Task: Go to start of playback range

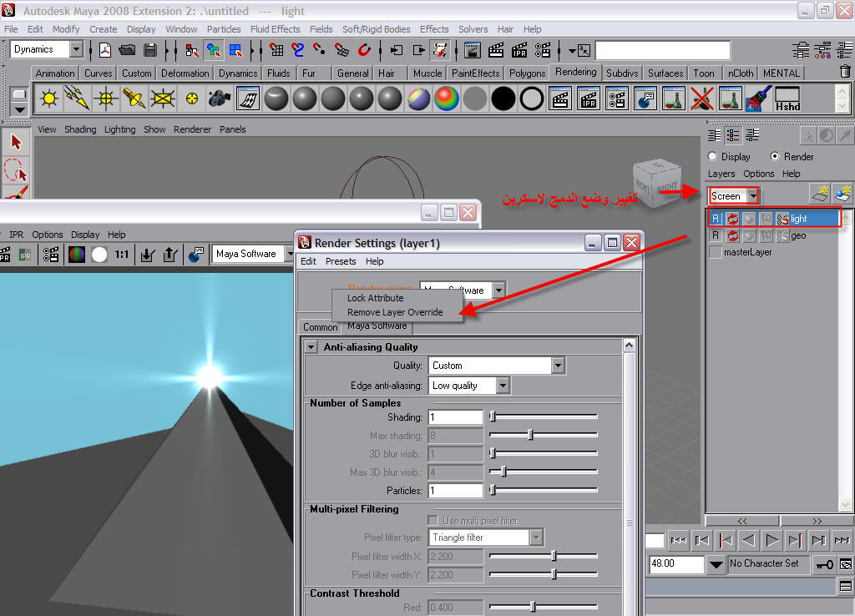Action: click(x=678, y=540)
